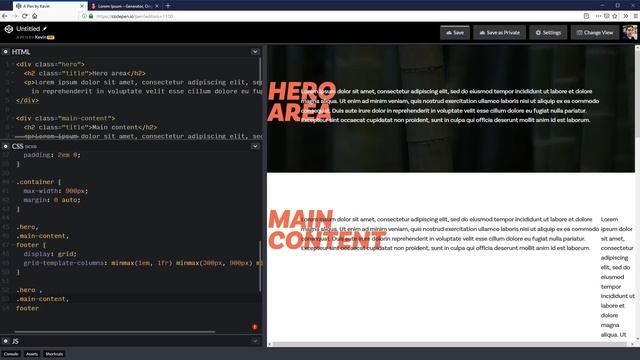This screenshot has height=360, width=640.
Task: Click 'margin: 0 auto;' CSS line
Action: (x=52, y=200)
